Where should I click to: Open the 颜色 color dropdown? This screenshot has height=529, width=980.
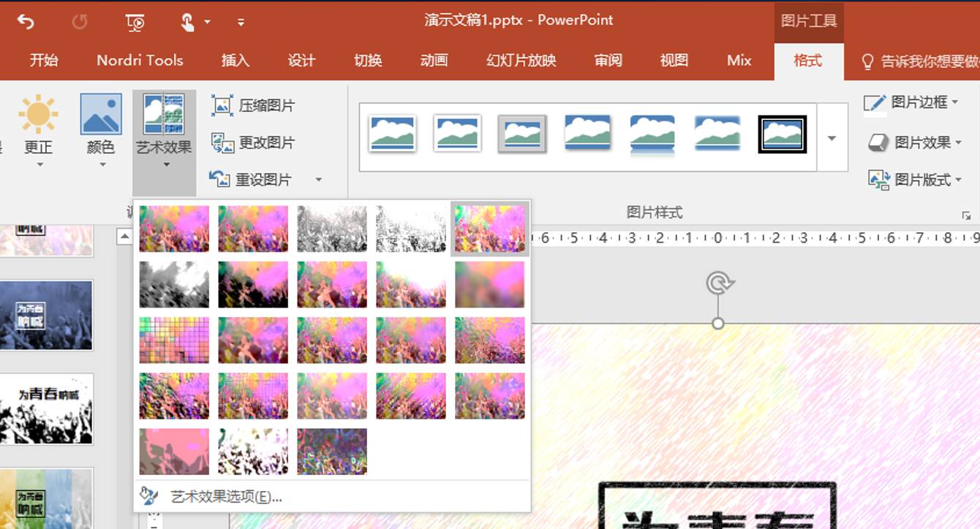(x=101, y=132)
